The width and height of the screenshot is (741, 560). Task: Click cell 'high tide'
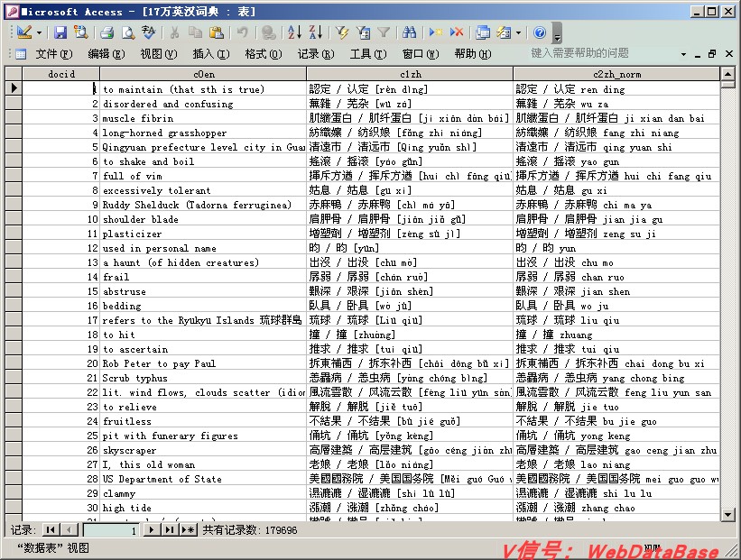point(203,508)
